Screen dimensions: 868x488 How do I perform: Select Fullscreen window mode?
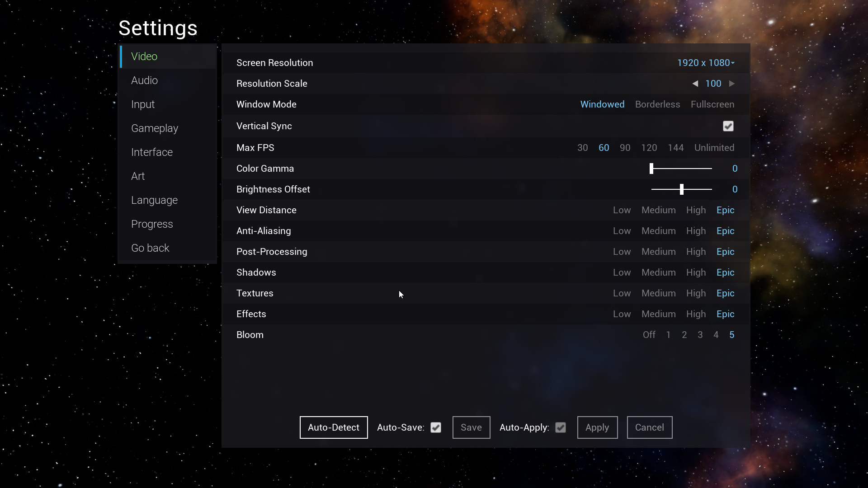pos(712,104)
